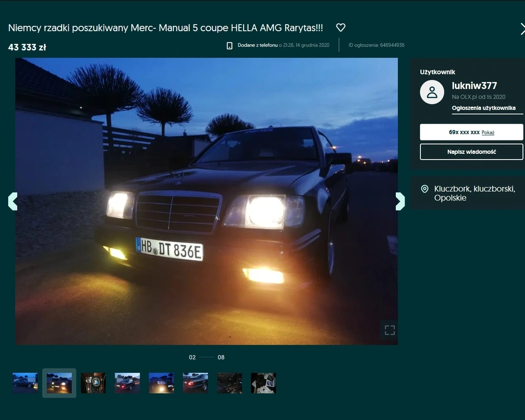Click the '69x xxx xxx' phone button
The width and height of the screenshot is (525, 420).
472,132
